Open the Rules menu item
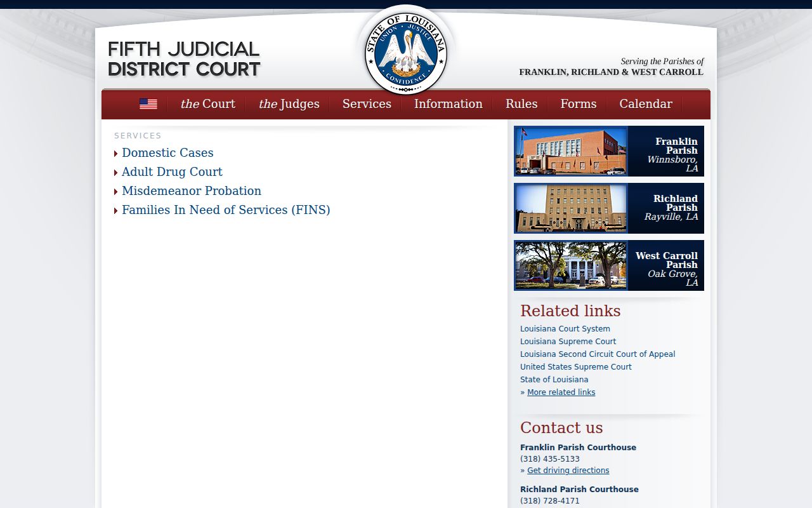812x508 pixels. [x=521, y=104]
